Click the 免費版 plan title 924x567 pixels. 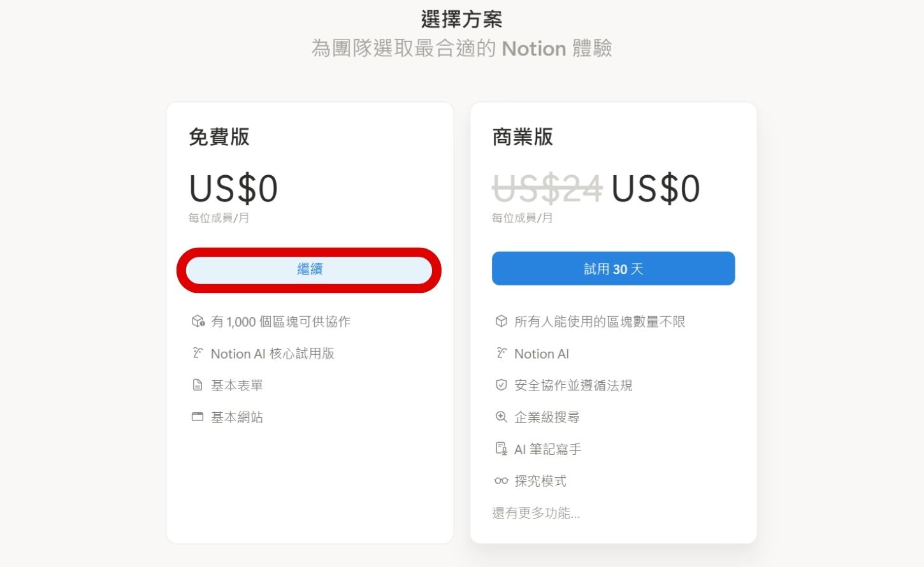click(219, 137)
